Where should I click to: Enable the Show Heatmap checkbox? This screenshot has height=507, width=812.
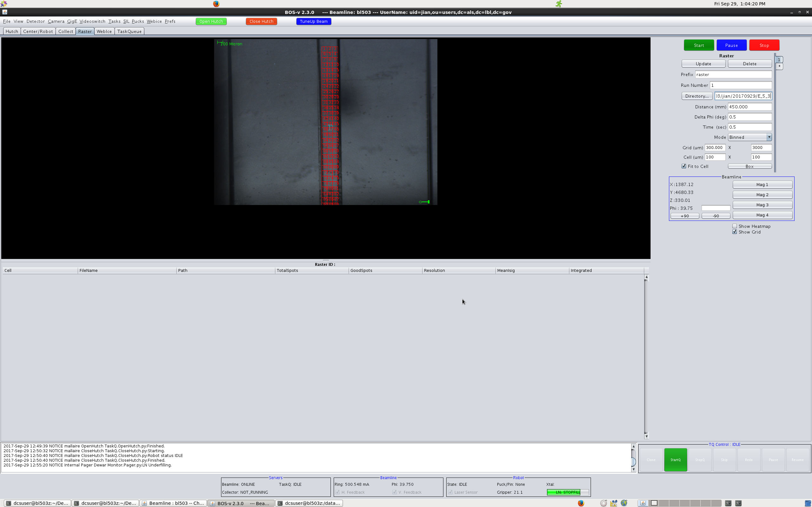735,226
